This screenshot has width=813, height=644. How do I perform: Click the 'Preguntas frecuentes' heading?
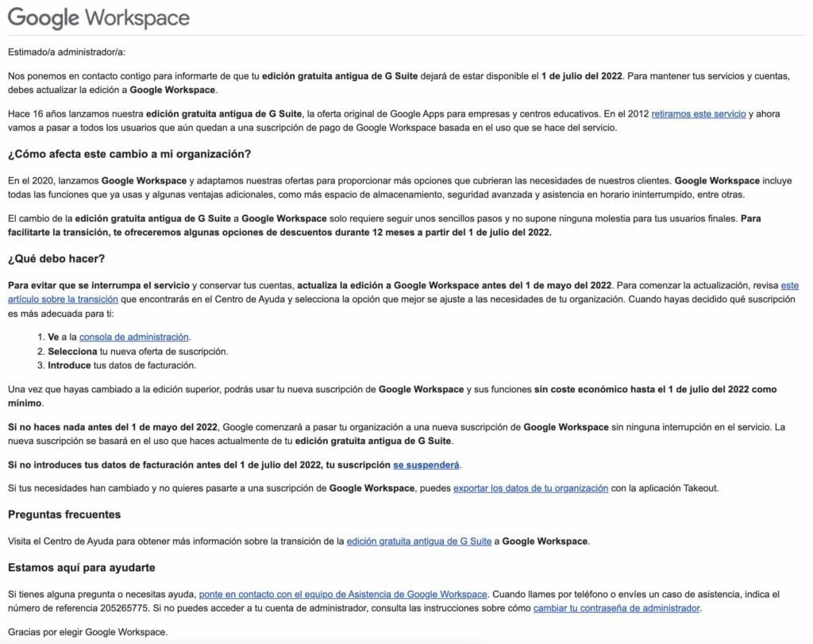(64, 515)
